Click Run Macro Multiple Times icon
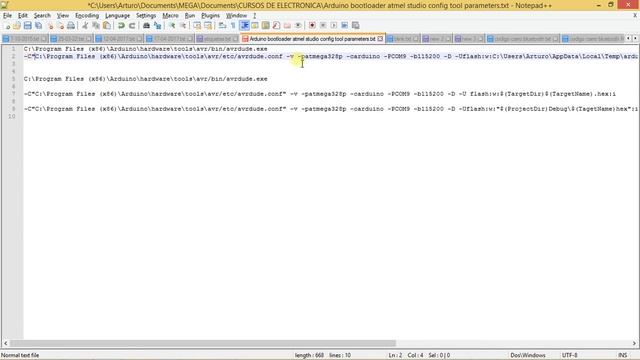Image resolution: width=640 pixels, height=360 pixels. 344,26
